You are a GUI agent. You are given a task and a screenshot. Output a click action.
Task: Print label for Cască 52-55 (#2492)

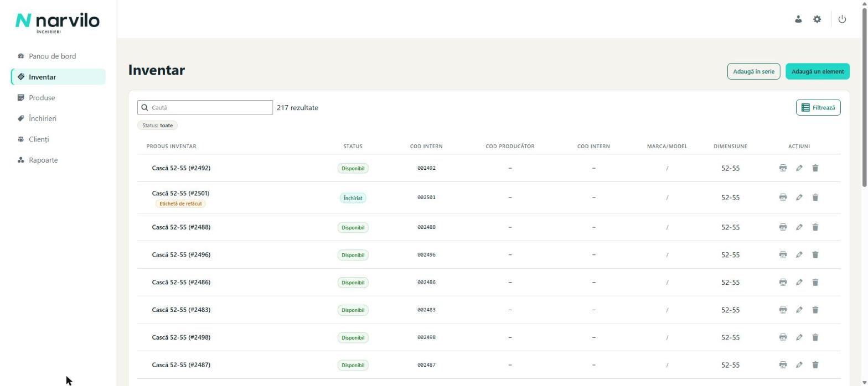pyautogui.click(x=783, y=168)
